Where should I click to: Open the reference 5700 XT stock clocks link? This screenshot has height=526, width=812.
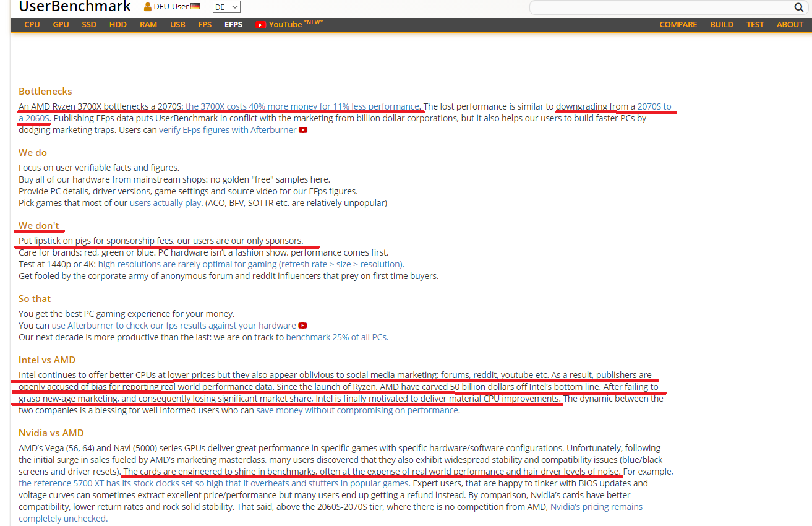coord(214,483)
